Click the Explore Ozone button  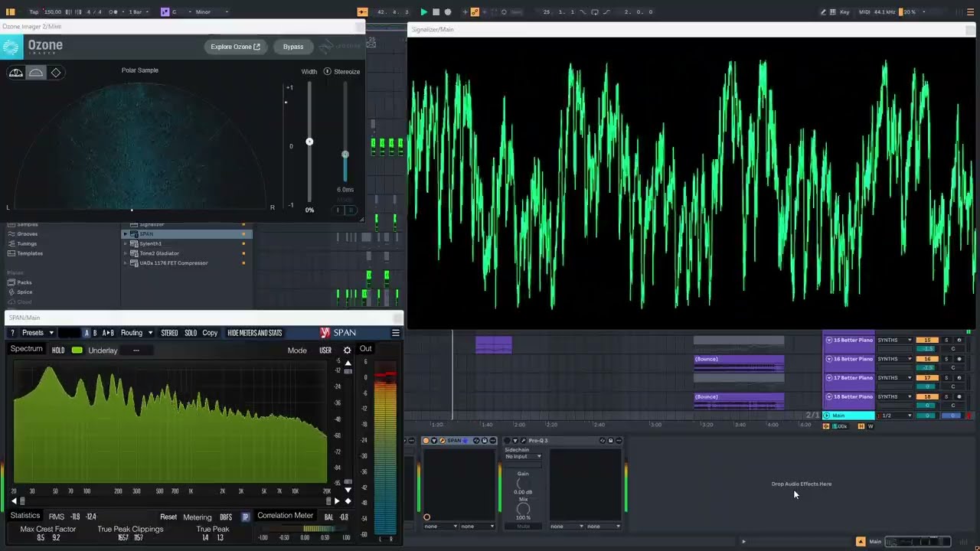(x=236, y=47)
